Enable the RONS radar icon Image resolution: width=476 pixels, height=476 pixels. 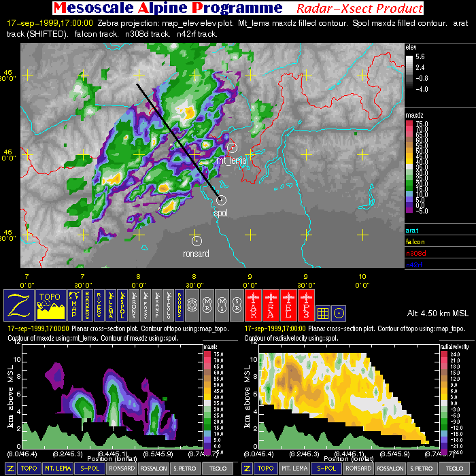click(134, 305)
